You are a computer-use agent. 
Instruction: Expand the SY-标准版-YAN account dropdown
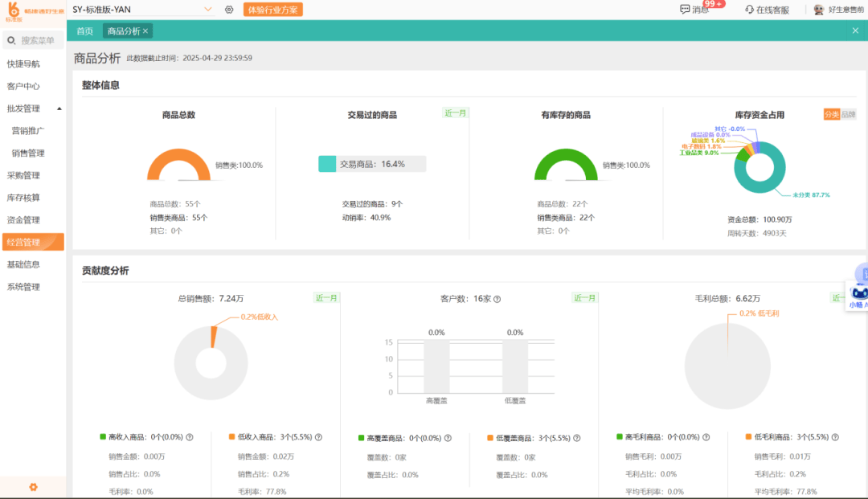coord(208,9)
